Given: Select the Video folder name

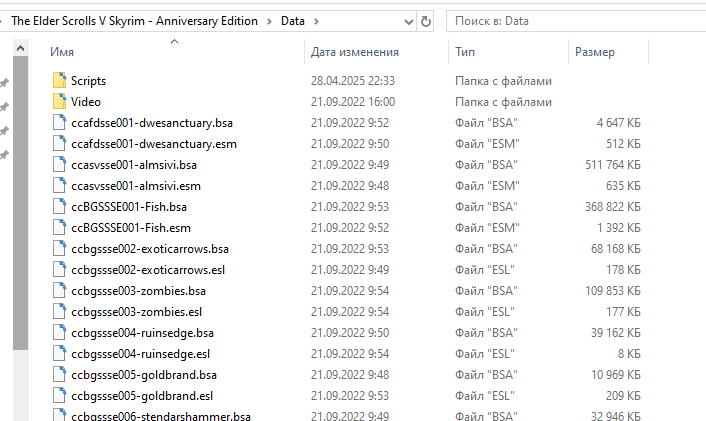Looking at the screenshot, I should point(86,102).
